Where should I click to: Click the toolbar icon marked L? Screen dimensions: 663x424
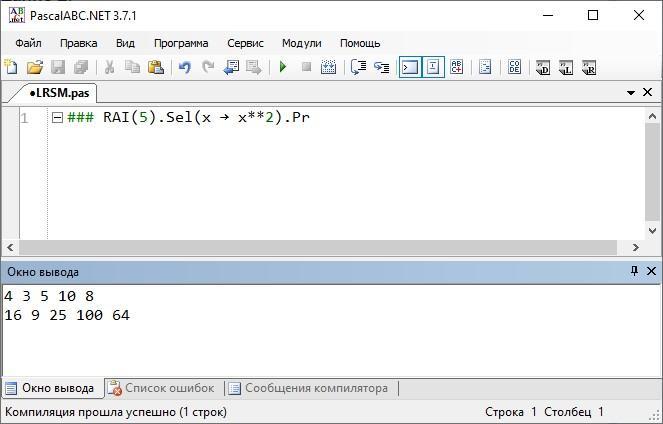(566, 68)
